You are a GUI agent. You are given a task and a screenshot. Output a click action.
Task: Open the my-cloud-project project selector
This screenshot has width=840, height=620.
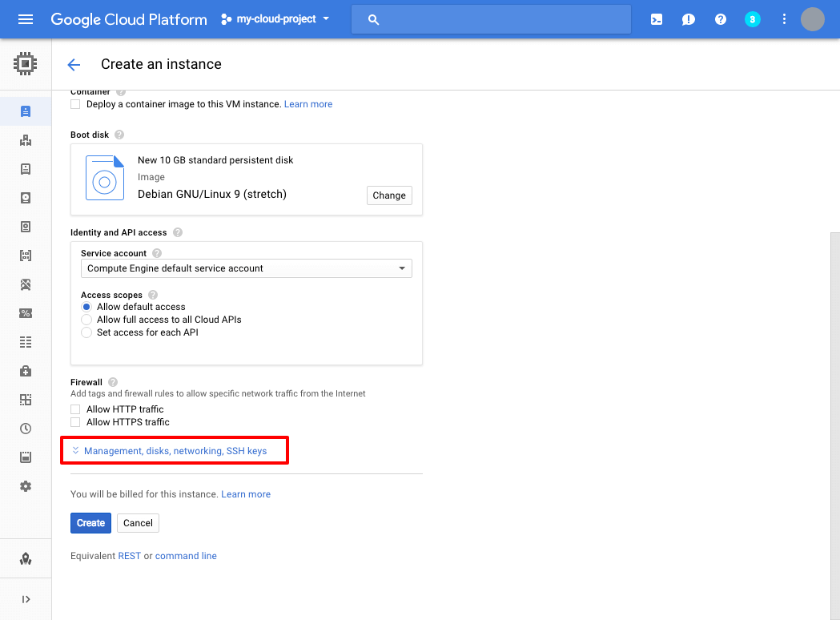click(275, 18)
